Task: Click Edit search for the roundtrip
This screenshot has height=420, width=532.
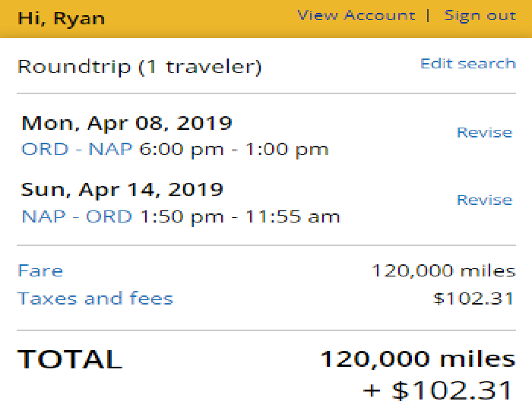Action: 467,63
